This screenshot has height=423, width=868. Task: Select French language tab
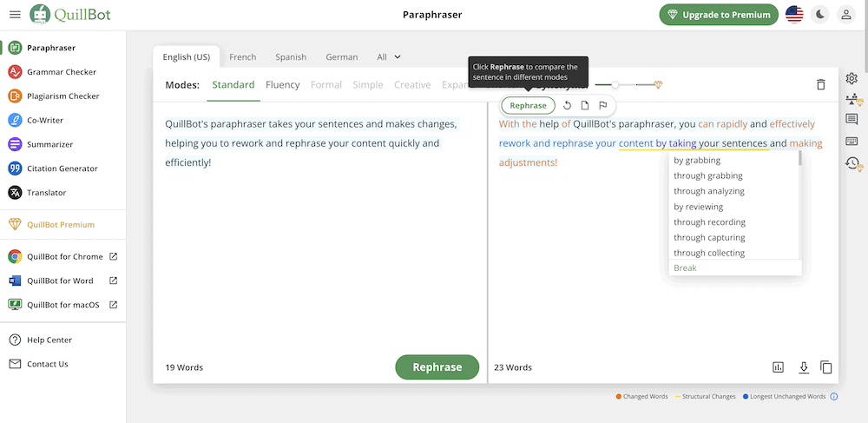coord(242,57)
